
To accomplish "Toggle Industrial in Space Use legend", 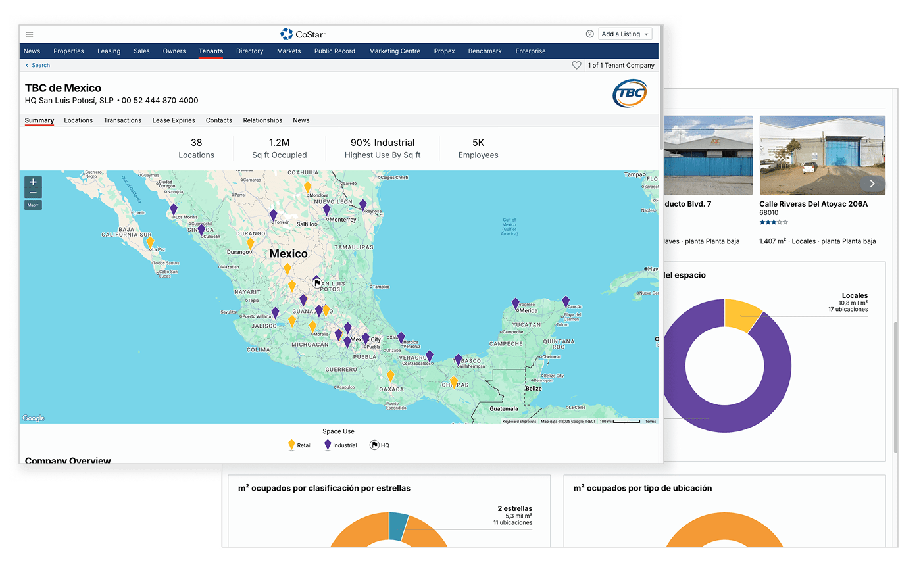I will point(340,445).
